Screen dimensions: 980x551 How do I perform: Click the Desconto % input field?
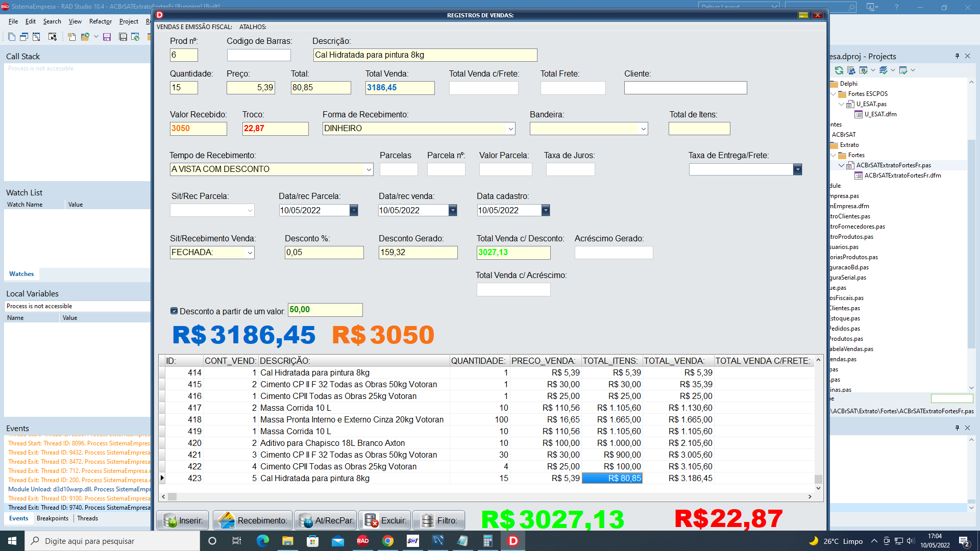pos(324,253)
